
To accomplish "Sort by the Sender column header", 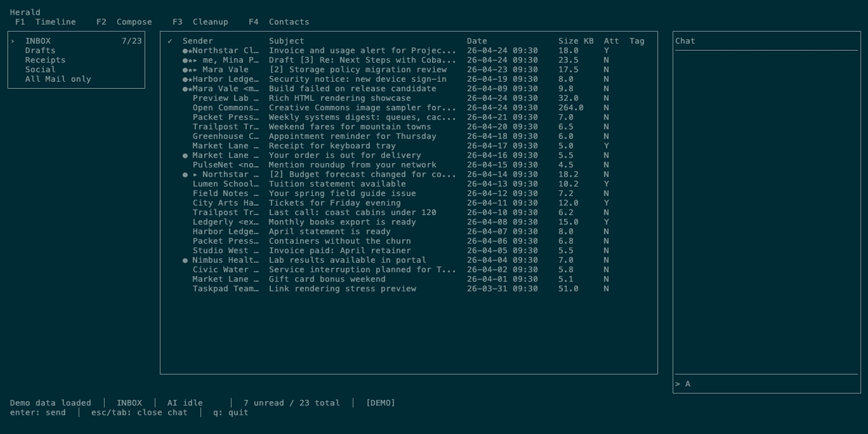I will [198, 42].
